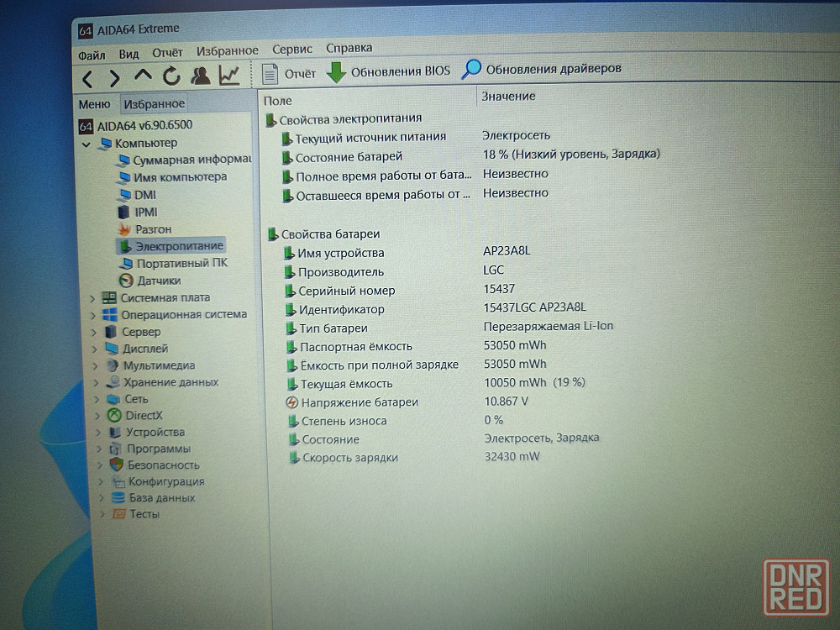Open the Файл menu
The height and width of the screenshot is (630, 840).
92,55
